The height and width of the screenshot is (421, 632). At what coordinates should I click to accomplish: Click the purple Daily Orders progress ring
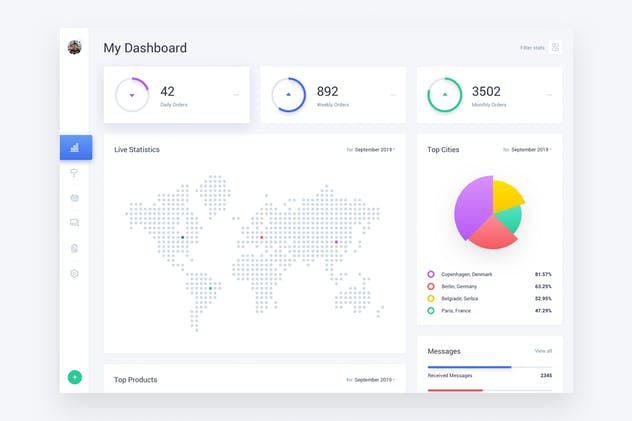[x=132, y=95]
